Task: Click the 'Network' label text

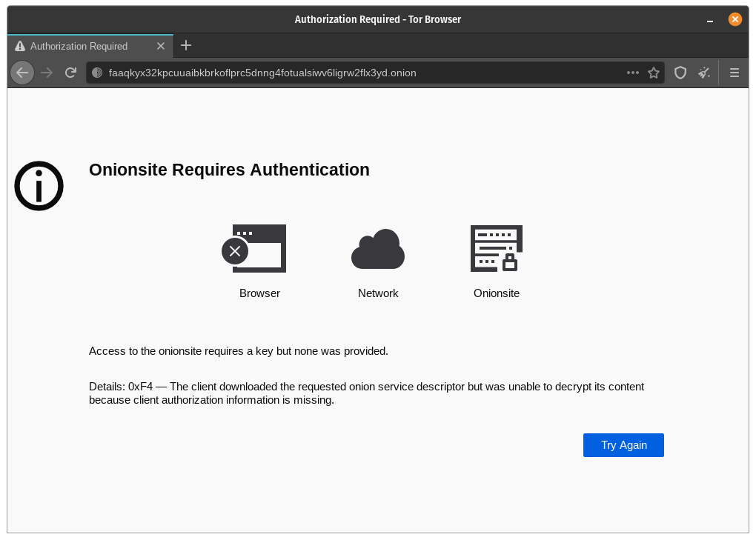Action: click(378, 293)
